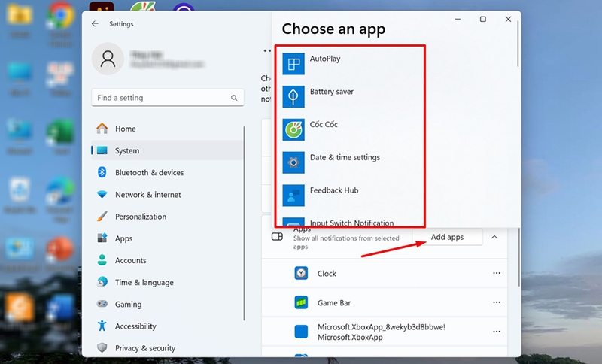Choose the Feedback Hub icon

pos(293,196)
